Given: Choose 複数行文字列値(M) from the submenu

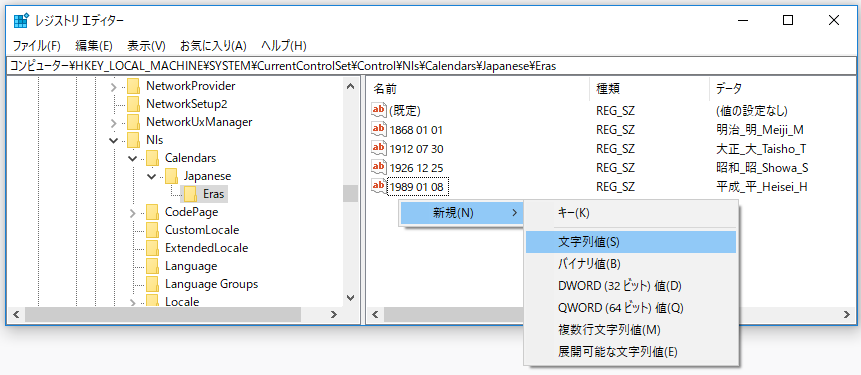Looking at the screenshot, I should click(630, 330).
